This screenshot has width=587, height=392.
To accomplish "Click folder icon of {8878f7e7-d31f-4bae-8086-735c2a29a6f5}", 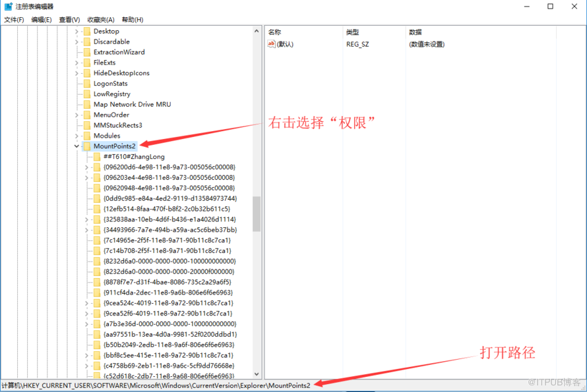I will [97, 282].
